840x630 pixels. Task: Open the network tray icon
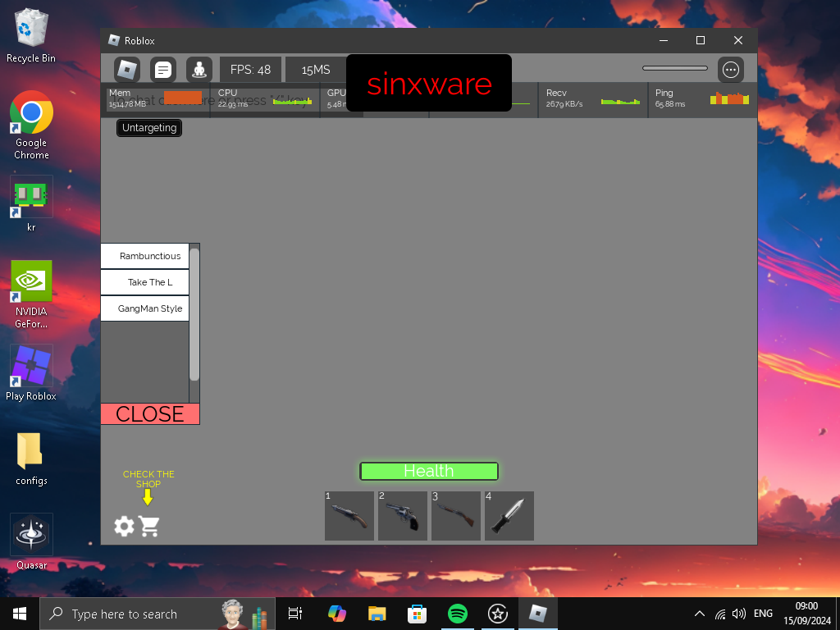coord(720,614)
